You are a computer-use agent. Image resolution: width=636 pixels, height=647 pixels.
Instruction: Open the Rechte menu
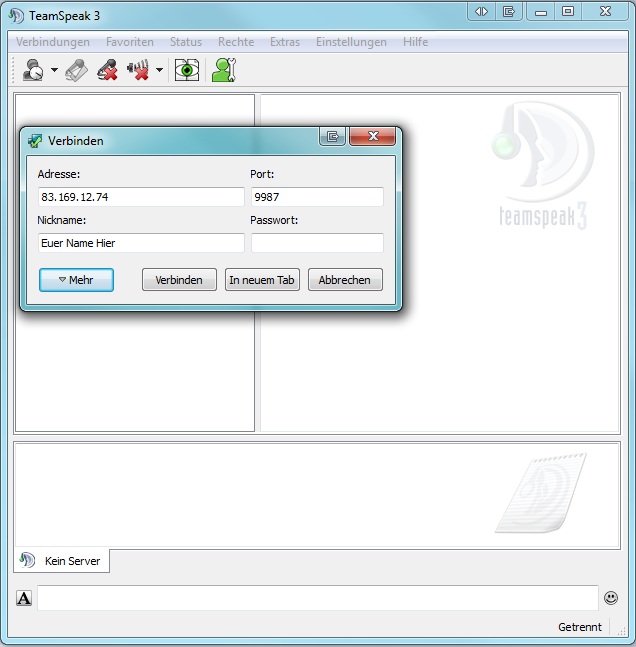coord(236,42)
